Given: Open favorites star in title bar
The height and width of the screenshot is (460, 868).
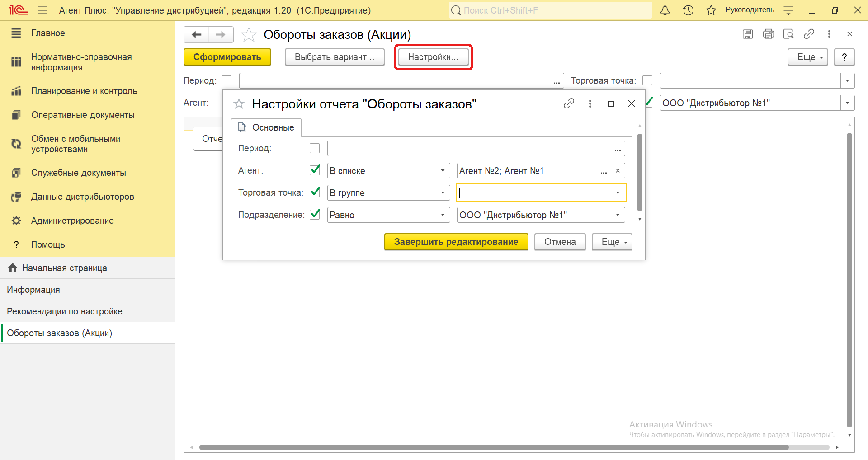Looking at the screenshot, I should [x=711, y=10].
